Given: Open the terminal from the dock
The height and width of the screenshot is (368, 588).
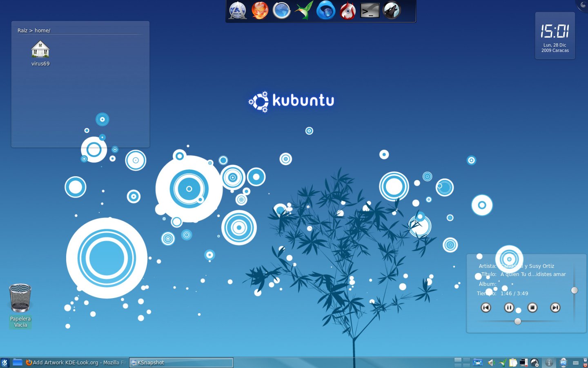Looking at the screenshot, I should 370,11.
